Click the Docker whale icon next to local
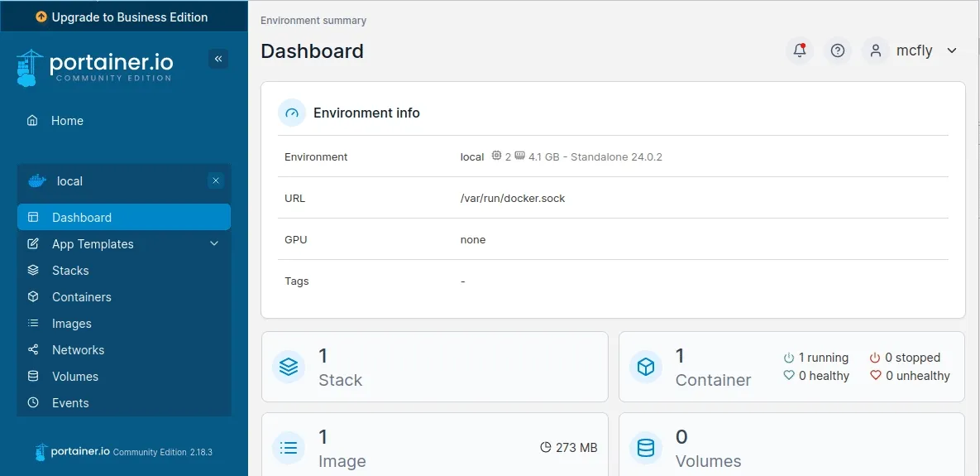This screenshot has height=476, width=980. click(x=37, y=181)
